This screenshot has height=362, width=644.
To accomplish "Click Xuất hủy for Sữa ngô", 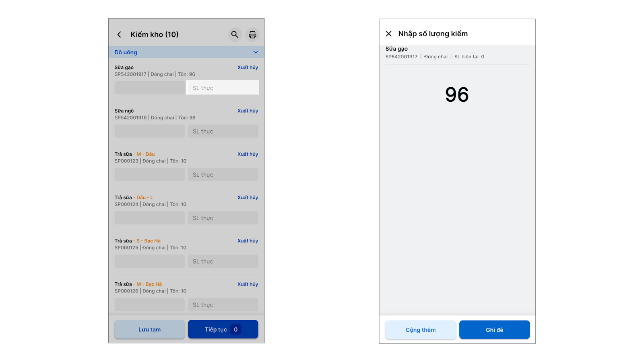I will click(x=248, y=111).
